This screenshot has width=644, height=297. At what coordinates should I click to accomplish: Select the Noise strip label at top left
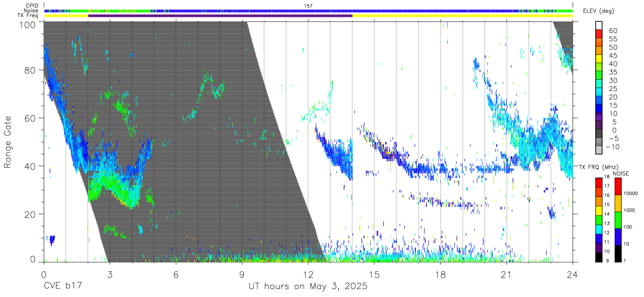pyautogui.click(x=31, y=10)
